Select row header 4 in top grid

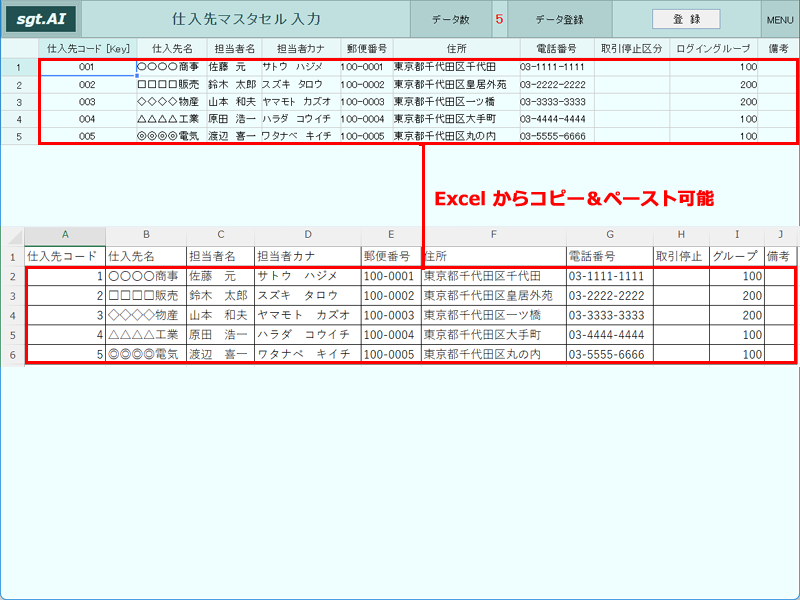(x=19, y=119)
